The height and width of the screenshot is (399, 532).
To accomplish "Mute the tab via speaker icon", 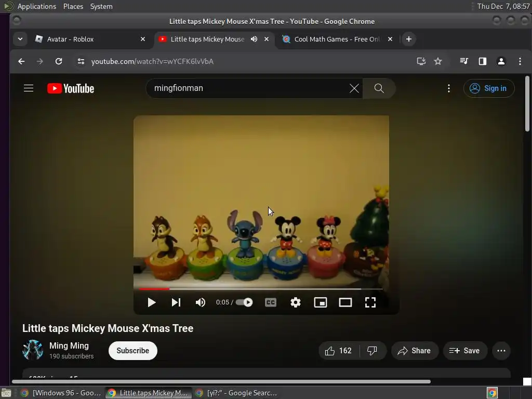I will [254, 39].
